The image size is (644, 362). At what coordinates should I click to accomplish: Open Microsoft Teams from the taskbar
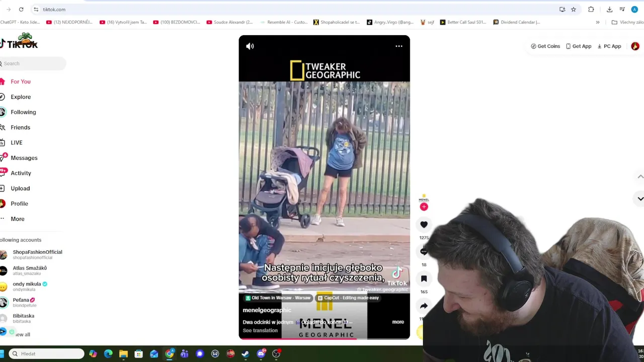pos(184,354)
